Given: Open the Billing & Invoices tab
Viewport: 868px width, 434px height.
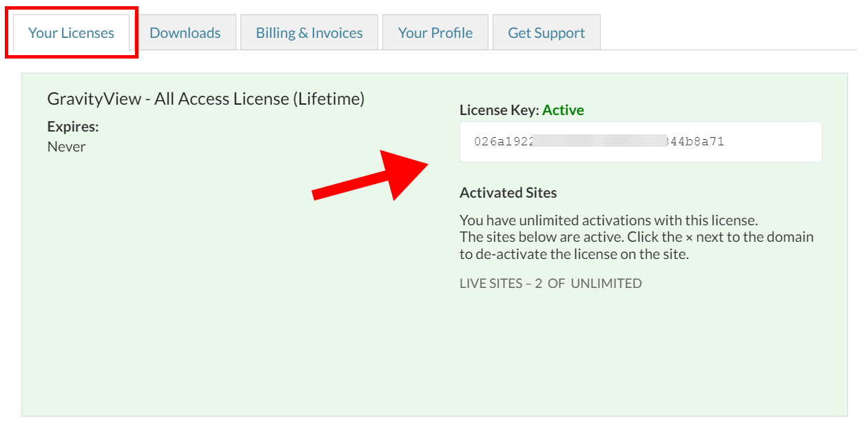Looking at the screenshot, I should click(x=309, y=32).
